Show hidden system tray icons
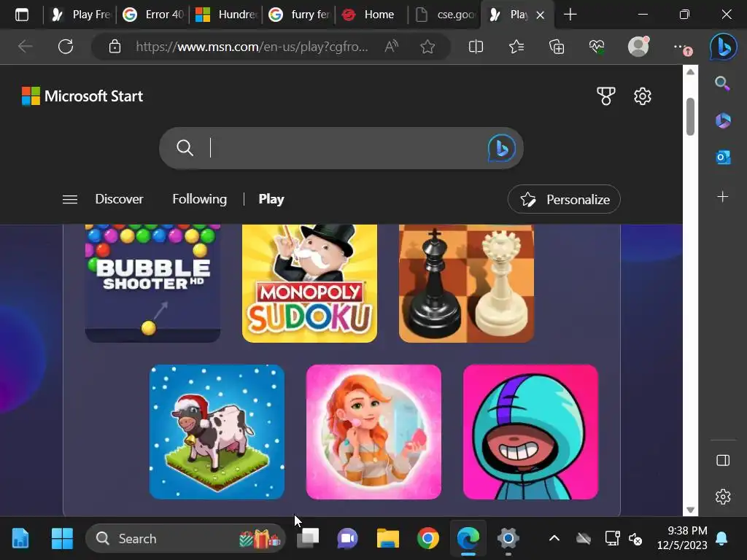This screenshot has width=747, height=560. (x=554, y=539)
